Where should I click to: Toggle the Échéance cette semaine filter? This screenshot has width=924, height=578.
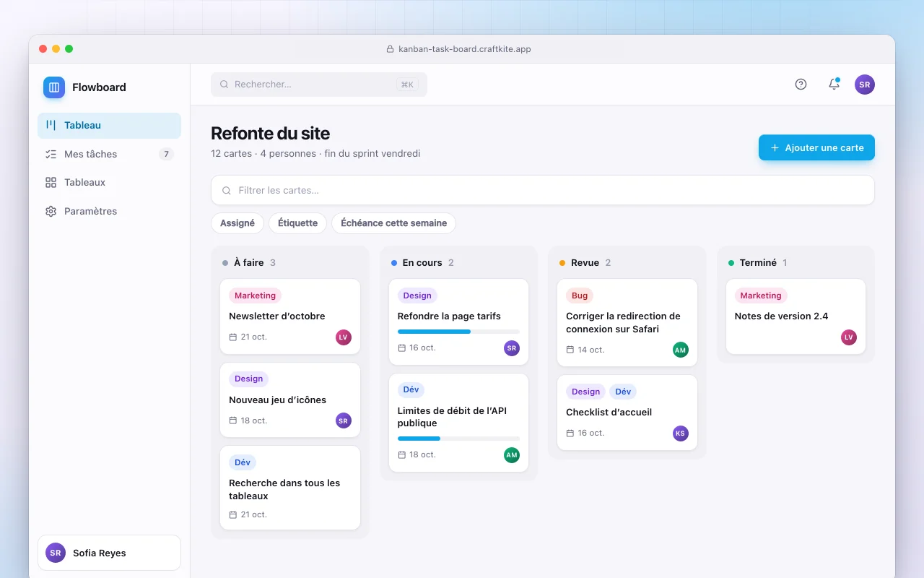click(x=393, y=223)
